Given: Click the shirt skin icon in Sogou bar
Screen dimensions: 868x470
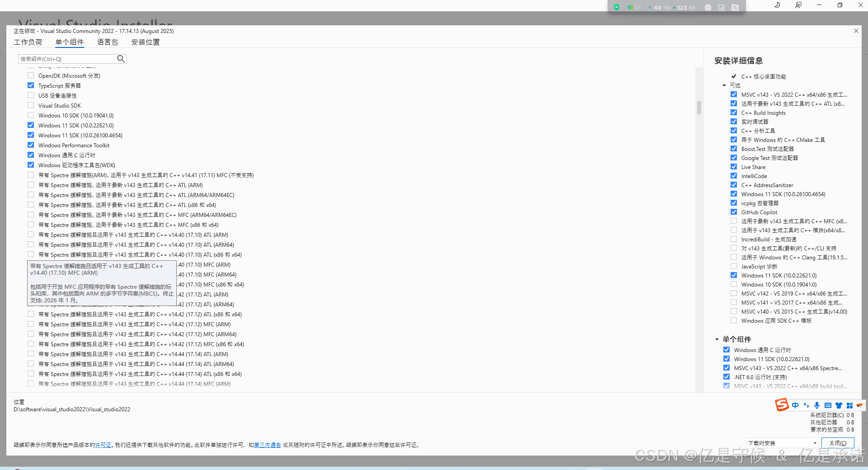Looking at the screenshot, I should (839, 405).
